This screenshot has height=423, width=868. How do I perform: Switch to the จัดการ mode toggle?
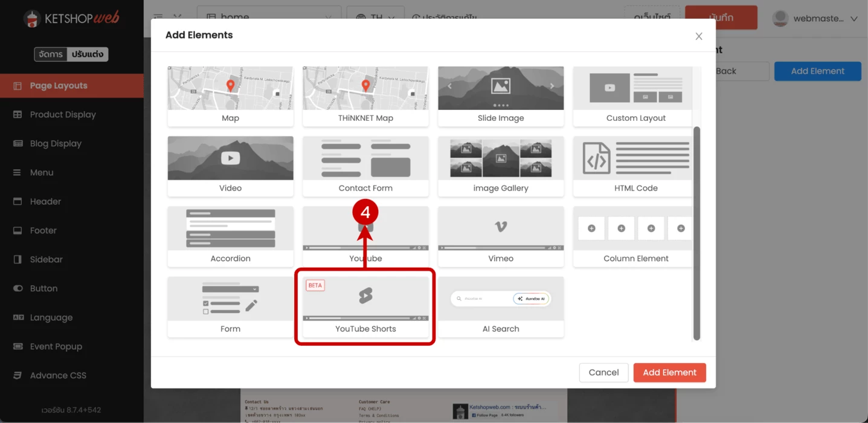(x=51, y=54)
